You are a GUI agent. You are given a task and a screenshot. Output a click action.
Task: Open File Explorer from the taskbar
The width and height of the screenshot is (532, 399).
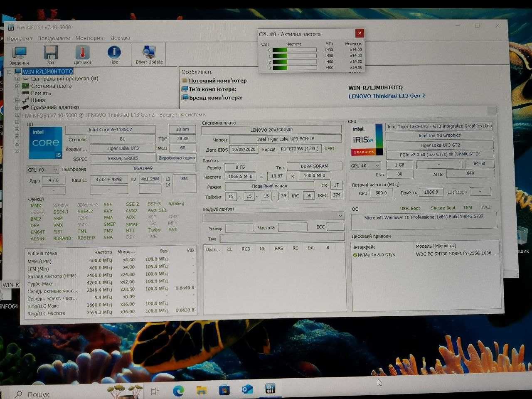(x=202, y=390)
